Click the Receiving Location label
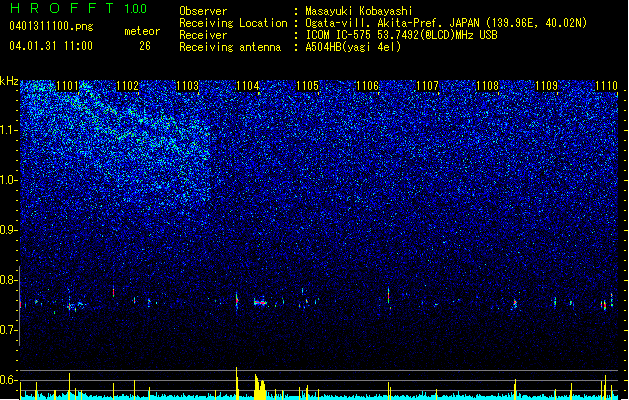 233,23
